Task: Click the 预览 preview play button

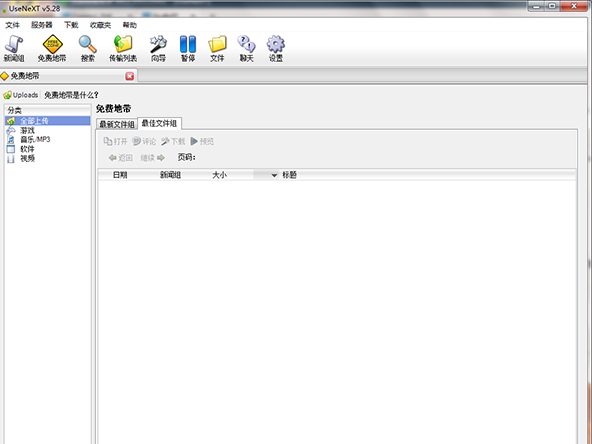Action: click(x=202, y=141)
